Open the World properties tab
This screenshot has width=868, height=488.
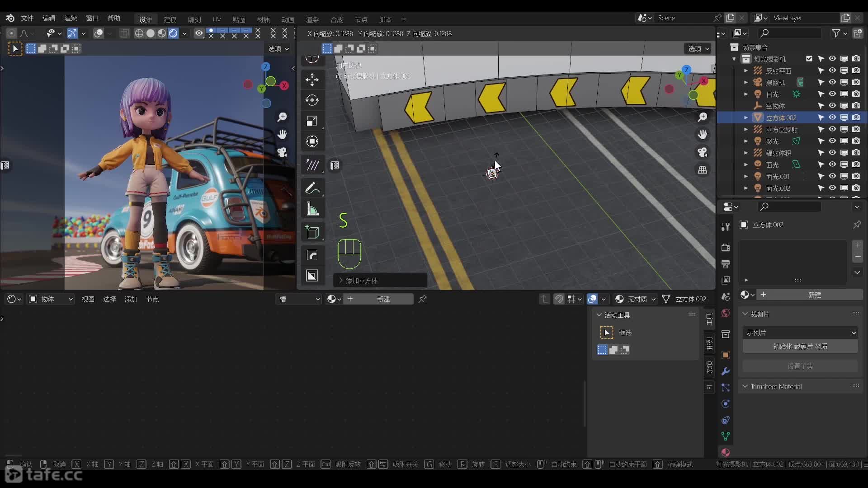(726, 313)
